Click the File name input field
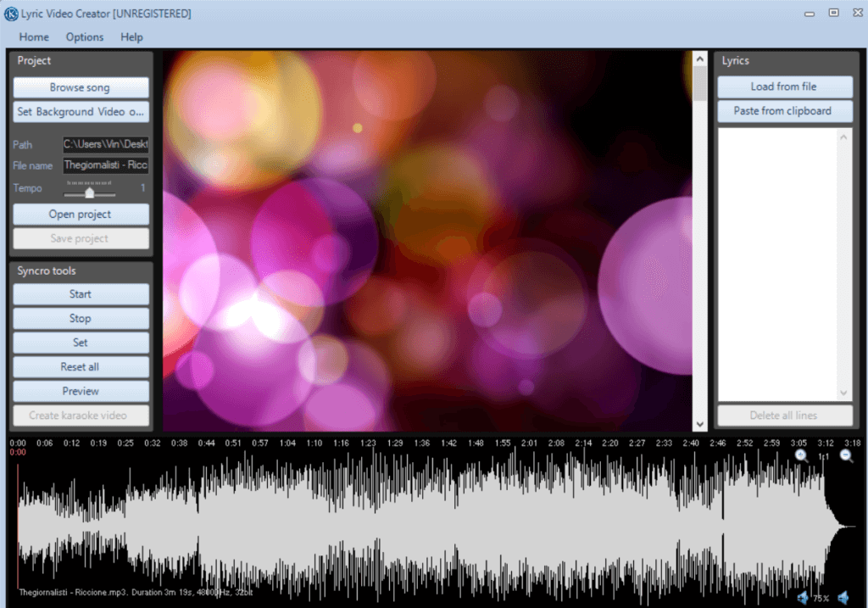868x608 pixels. pos(105,165)
